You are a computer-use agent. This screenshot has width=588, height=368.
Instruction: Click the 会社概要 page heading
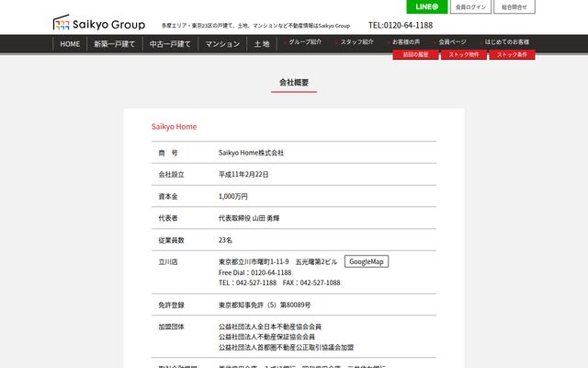[x=294, y=82]
